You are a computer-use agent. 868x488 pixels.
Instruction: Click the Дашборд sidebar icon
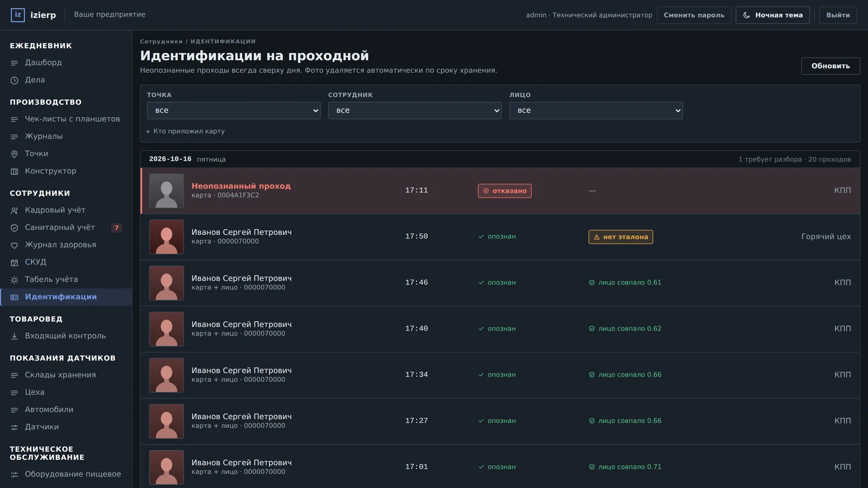click(15, 63)
